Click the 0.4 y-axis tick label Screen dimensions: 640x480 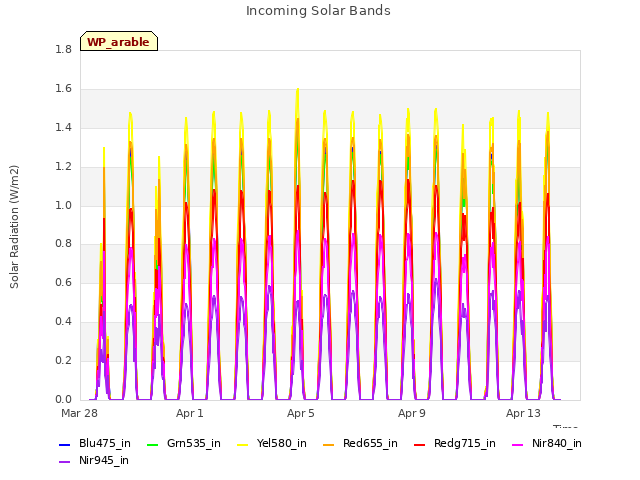point(63,322)
